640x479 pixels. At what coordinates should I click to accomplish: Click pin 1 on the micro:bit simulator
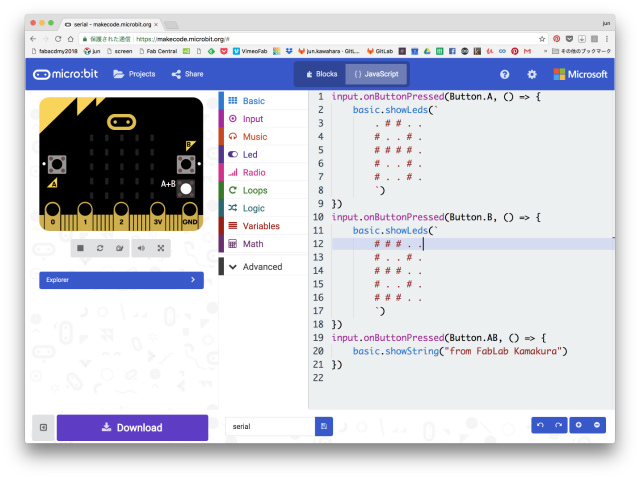pos(85,215)
